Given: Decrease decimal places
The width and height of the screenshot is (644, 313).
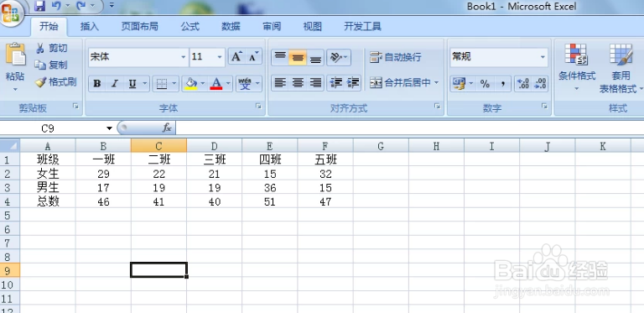Looking at the screenshot, I should tap(540, 84).
